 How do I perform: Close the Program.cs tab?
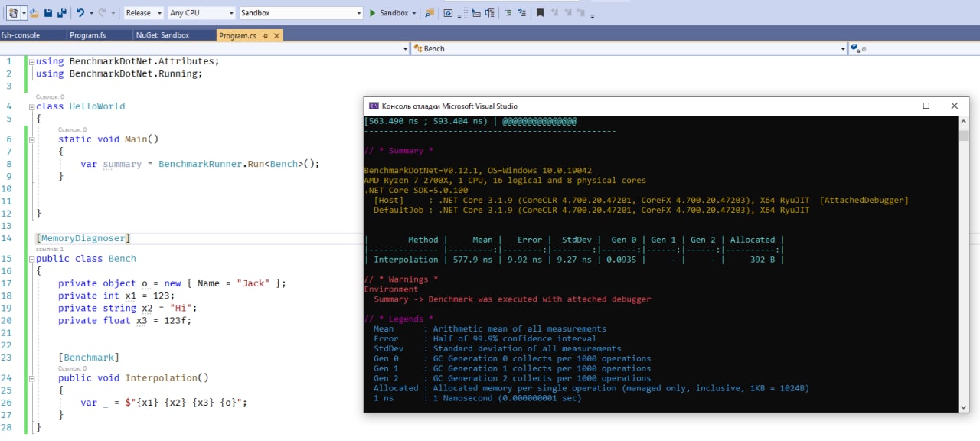[x=276, y=36]
